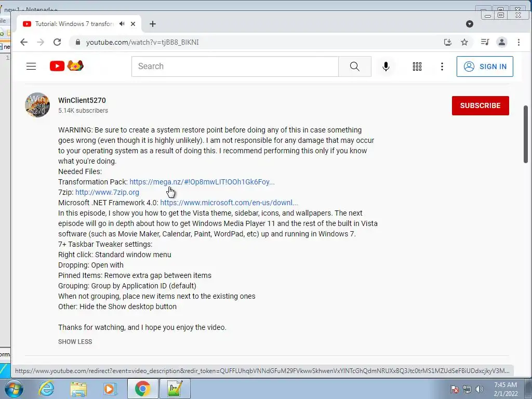532x399 pixels.
Task: Open the 7zip.org link
Action: [107, 192]
